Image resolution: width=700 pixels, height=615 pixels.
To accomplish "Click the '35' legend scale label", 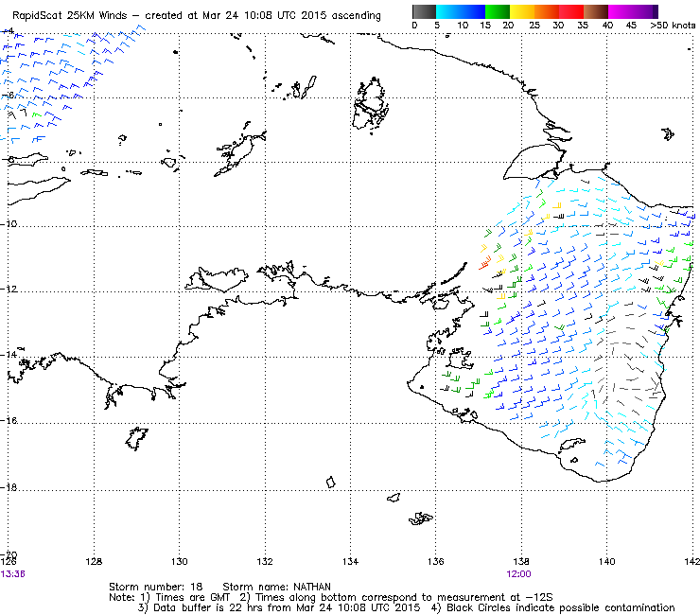I will point(583,26).
